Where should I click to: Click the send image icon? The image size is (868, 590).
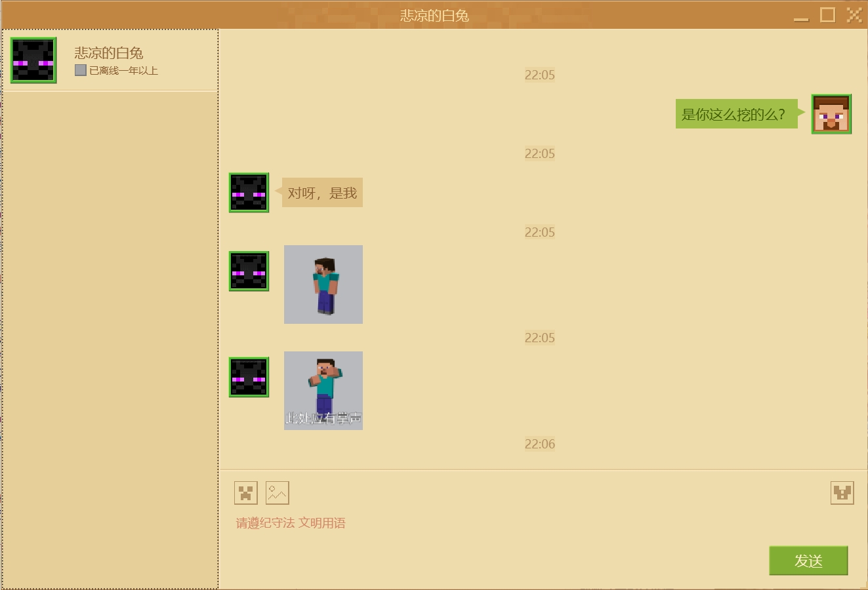(278, 493)
